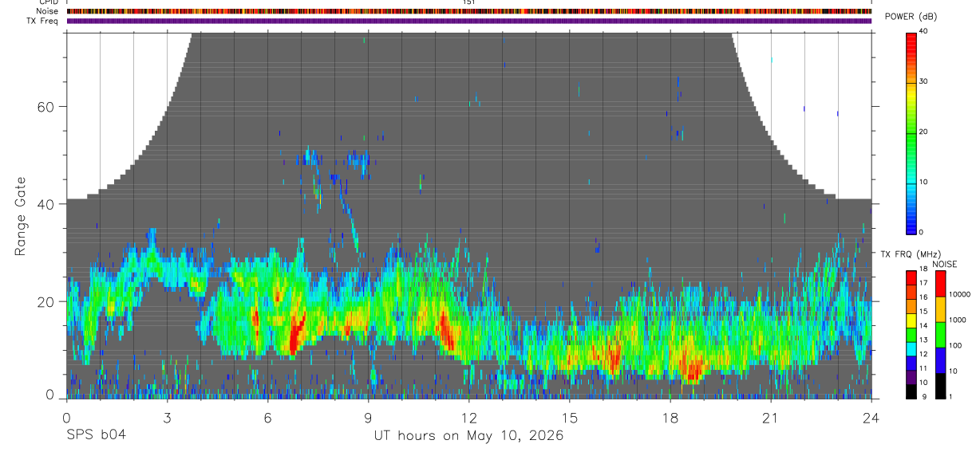Click the SPS b04 label

click(x=96, y=435)
